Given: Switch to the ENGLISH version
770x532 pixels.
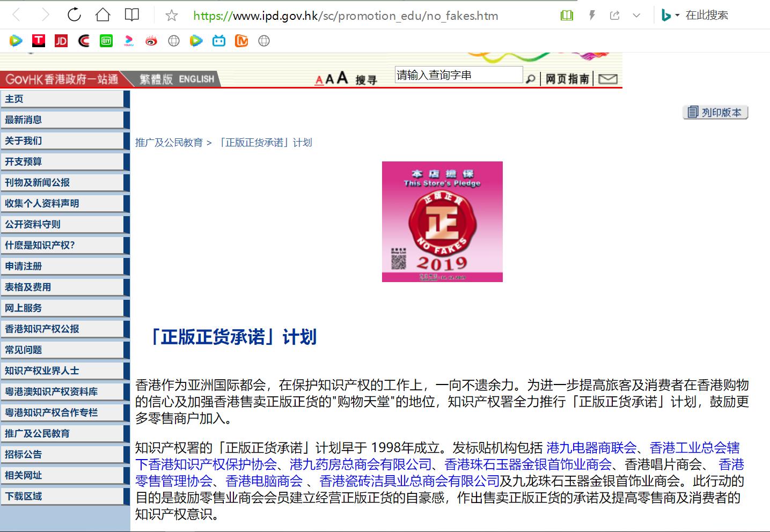Looking at the screenshot, I should (x=196, y=79).
